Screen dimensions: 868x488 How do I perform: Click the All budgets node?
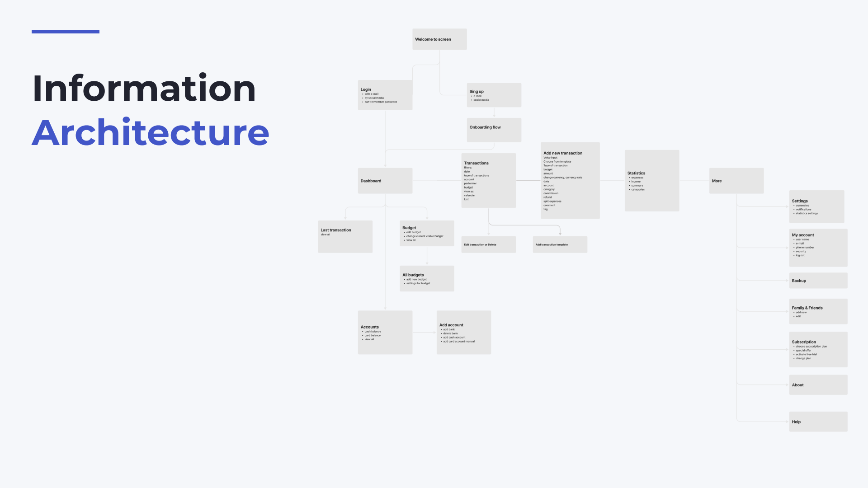pos(427,278)
